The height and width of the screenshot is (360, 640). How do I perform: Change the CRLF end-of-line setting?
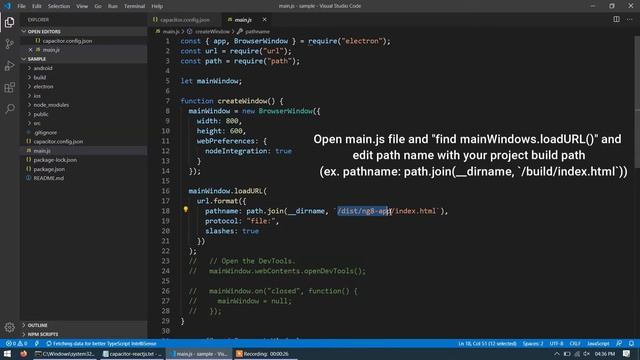click(x=575, y=344)
